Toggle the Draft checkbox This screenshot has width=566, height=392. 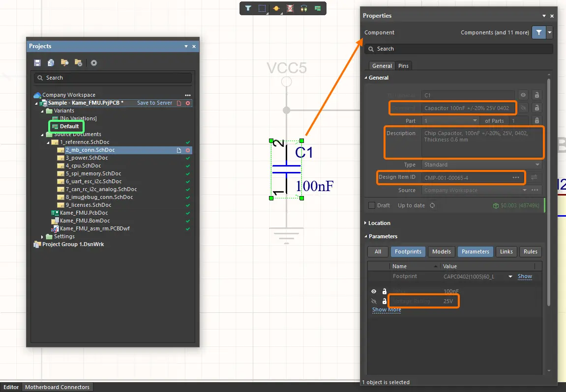click(x=371, y=205)
